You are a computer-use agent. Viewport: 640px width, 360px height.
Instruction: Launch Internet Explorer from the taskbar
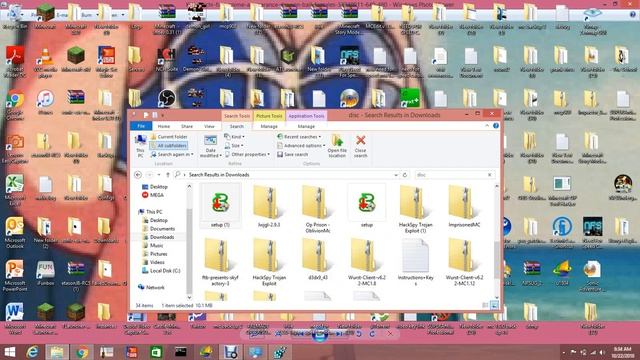(32, 352)
